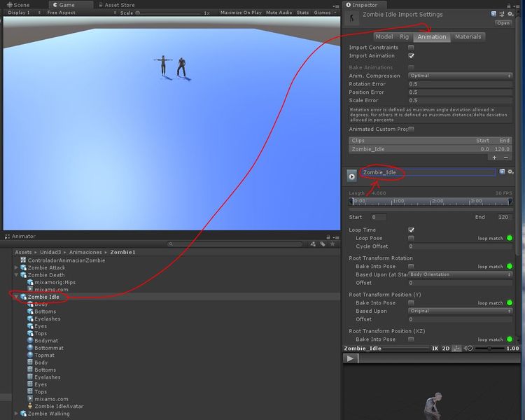Toggle Maximize On Play

[241, 13]
